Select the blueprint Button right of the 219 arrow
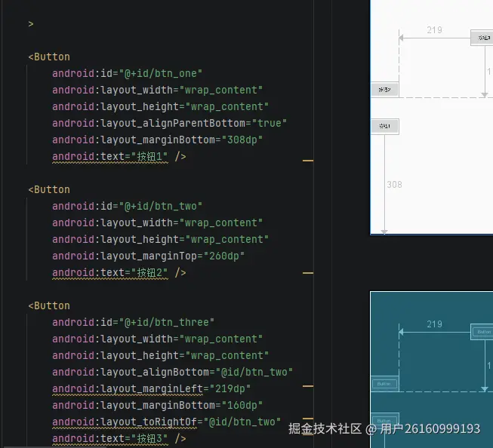 [482, 332]
